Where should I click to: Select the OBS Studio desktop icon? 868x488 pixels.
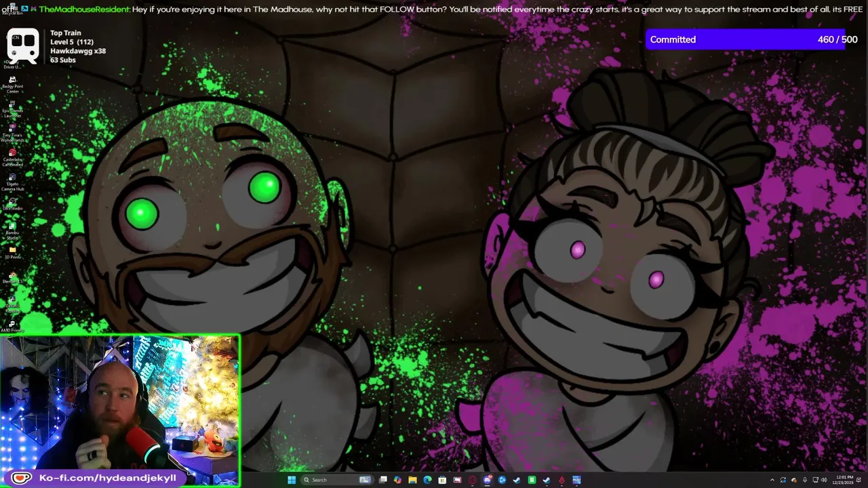point(12,204)
